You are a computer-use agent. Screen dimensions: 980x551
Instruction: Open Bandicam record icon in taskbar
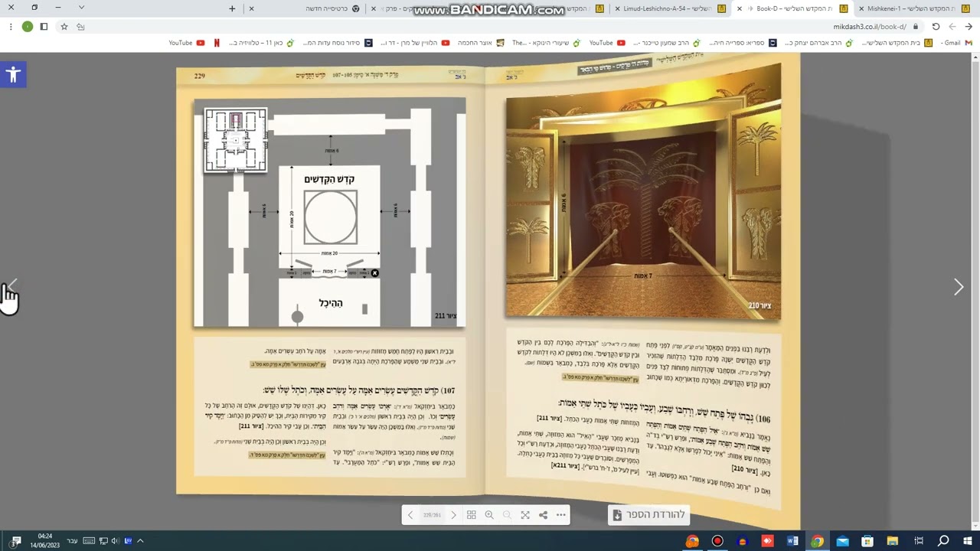coord(717,541)
